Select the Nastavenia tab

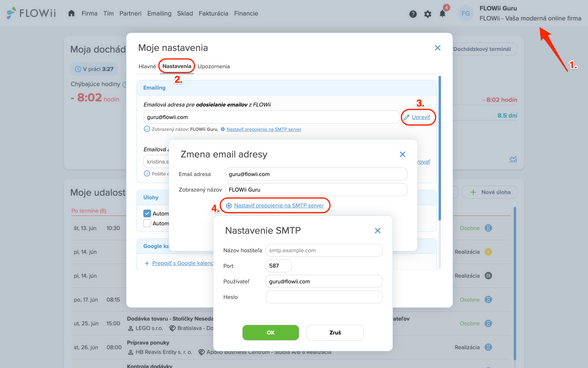177,66
